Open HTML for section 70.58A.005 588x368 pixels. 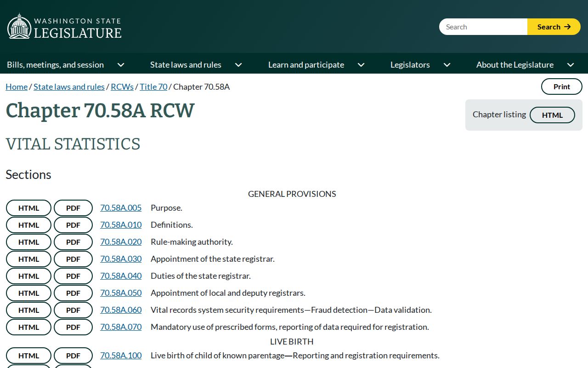[x=28, y=208]
